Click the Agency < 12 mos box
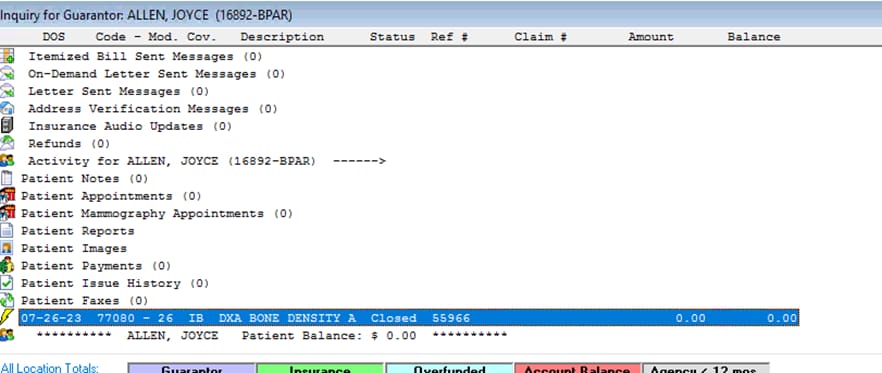 [705, 368]
